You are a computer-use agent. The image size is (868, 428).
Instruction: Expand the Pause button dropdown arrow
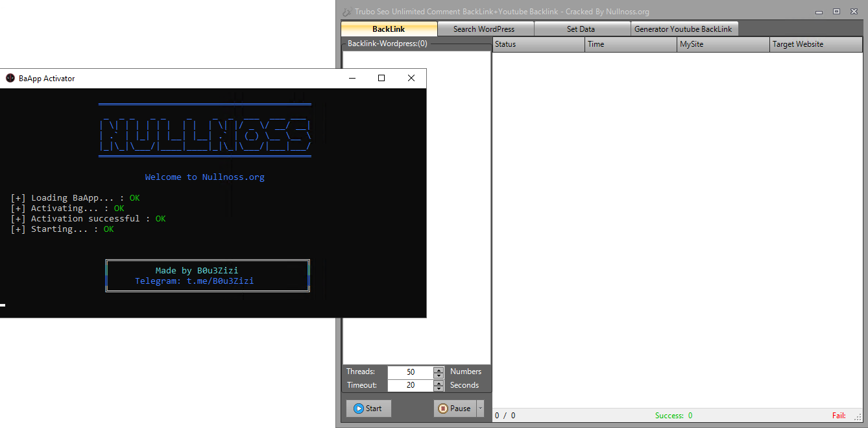pyautogui.click(x=481, y=409)
